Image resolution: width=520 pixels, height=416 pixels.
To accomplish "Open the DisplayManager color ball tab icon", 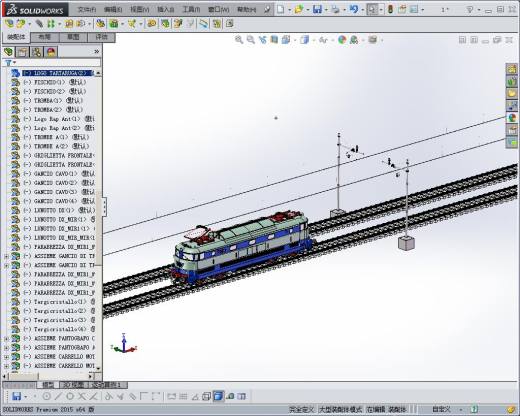I will coord(51,52).
